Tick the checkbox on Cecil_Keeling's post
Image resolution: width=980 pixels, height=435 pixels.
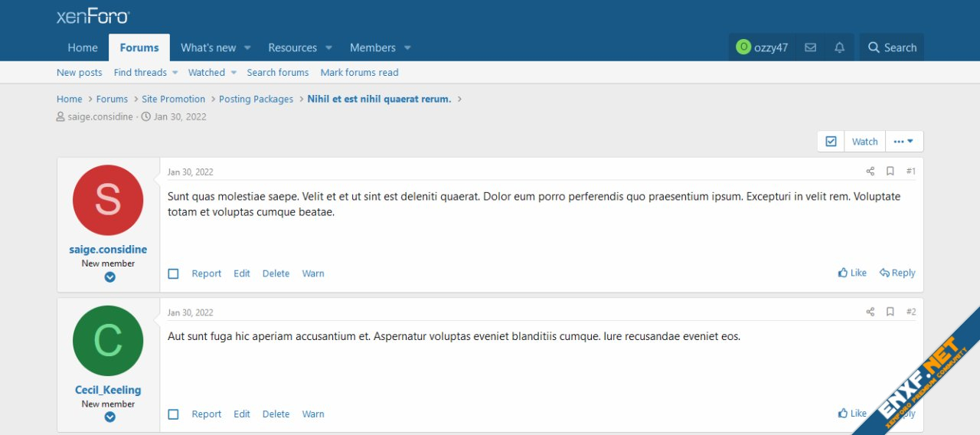[x=173, y=414]
